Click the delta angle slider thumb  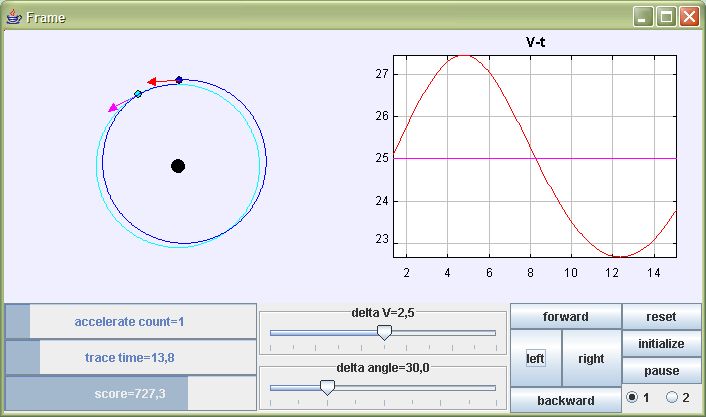click(327, 388)
